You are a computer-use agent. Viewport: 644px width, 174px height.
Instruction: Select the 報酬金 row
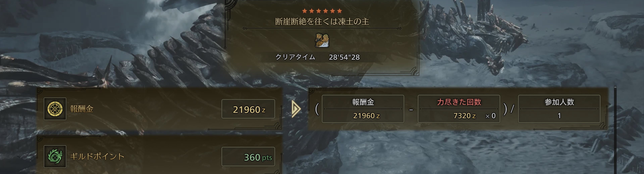click(160, 109)
